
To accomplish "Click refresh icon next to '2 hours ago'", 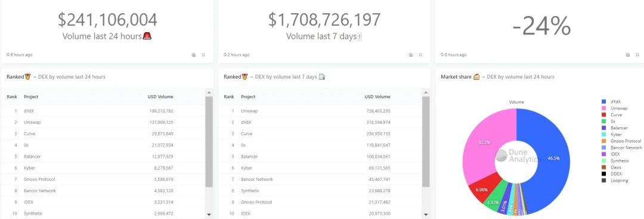I will pos(225,55).
